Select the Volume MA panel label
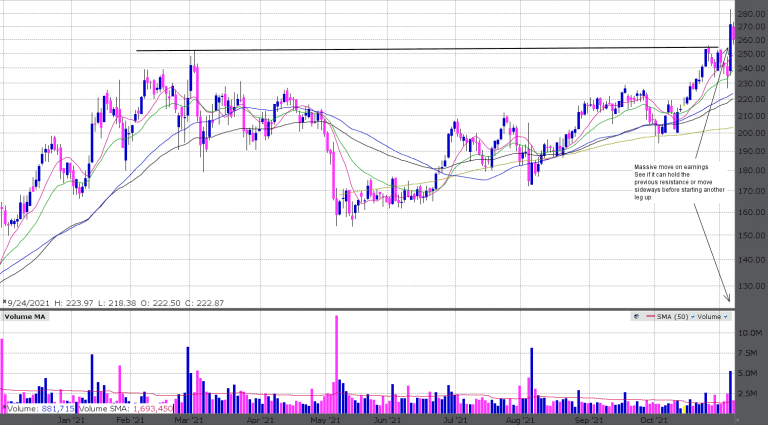Viewport: 768px width, 425px height. 24,316
